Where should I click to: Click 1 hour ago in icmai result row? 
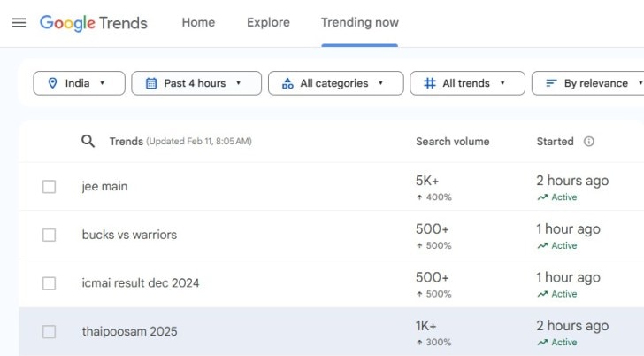tap(569, 277)
